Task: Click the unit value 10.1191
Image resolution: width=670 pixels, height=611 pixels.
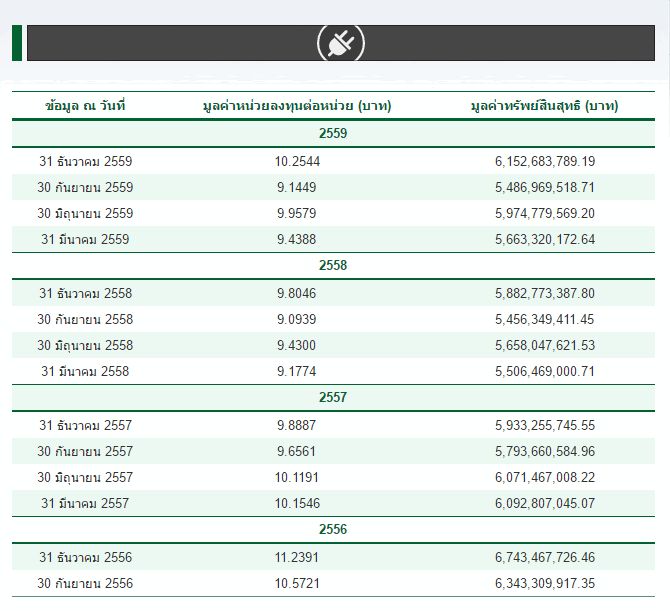Action: click(x=297, y=477)
